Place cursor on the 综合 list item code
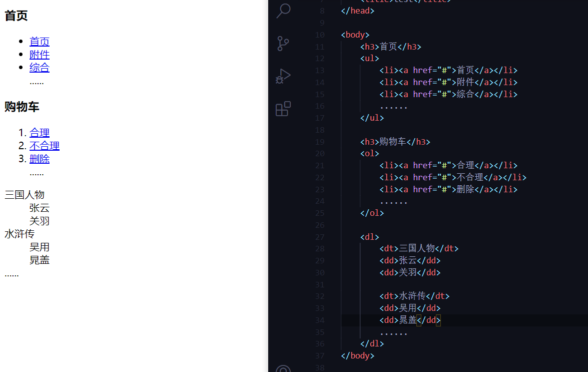The width and height of the screenshot is (588, 372). click(x=448, y=94)
